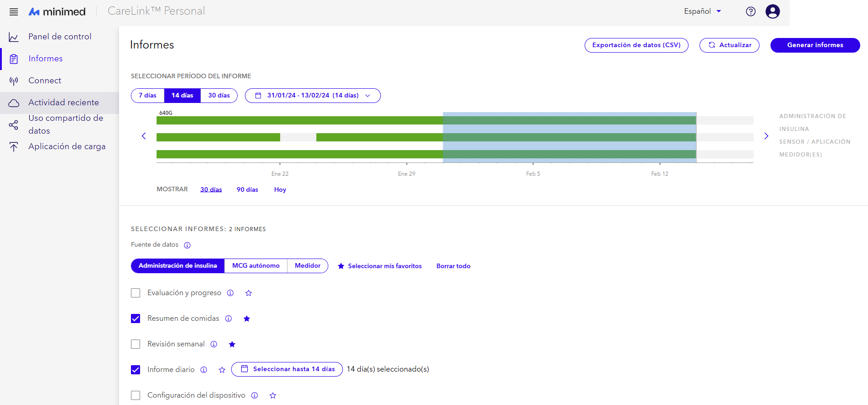Open Actividad reciente in sidebar
868x405 pixels.
pyautogui.click(x=60, y=103)
